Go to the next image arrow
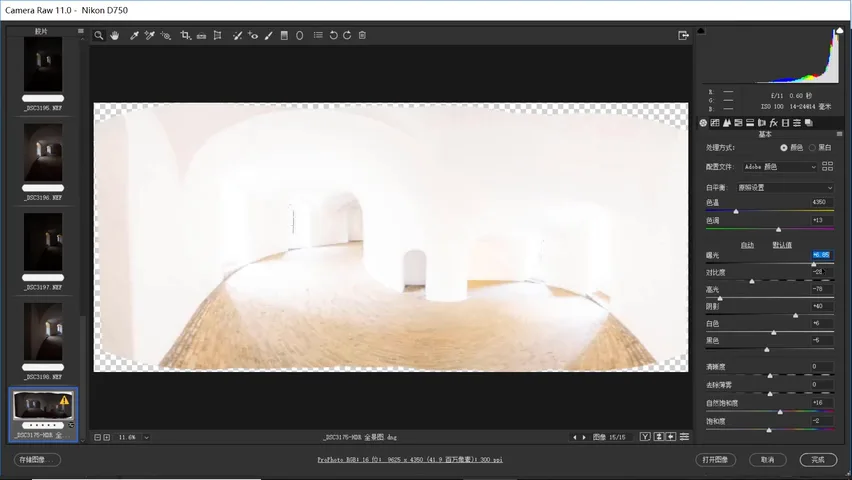 584,437
